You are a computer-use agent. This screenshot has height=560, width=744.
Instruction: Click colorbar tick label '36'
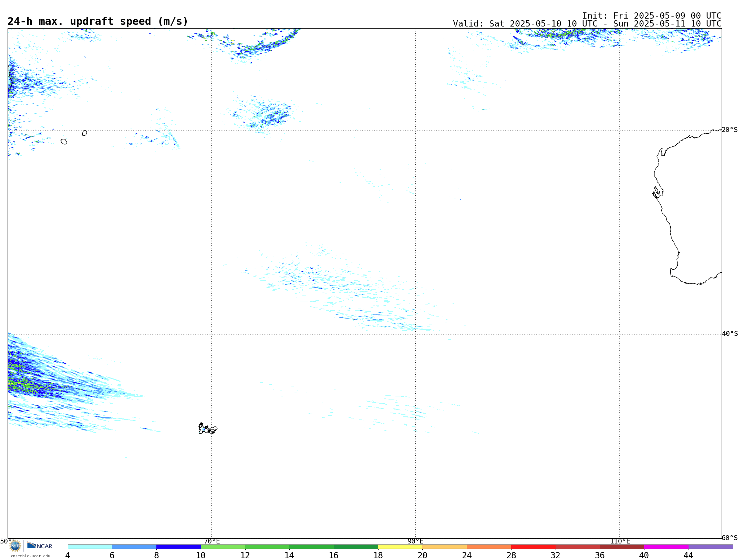point(600,555)
